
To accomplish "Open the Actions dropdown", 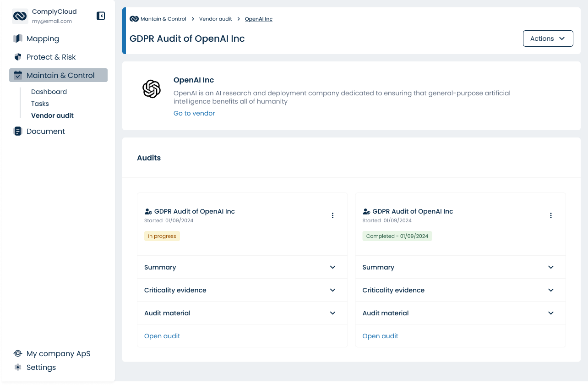I will click(x=548, y=38).
